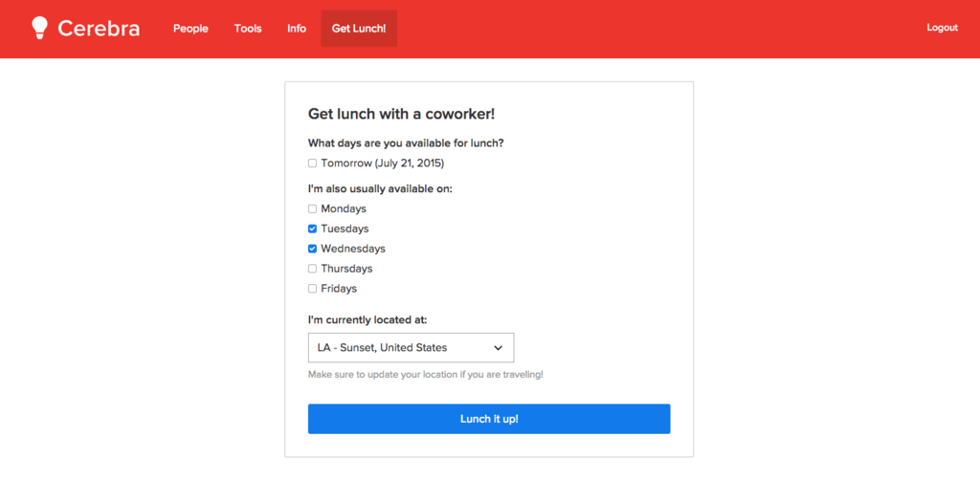Image resolution: width=980 pixels, height=503 pixels.
Task: Click the Cerebra brand name
Action: click(x=99, y=28)
